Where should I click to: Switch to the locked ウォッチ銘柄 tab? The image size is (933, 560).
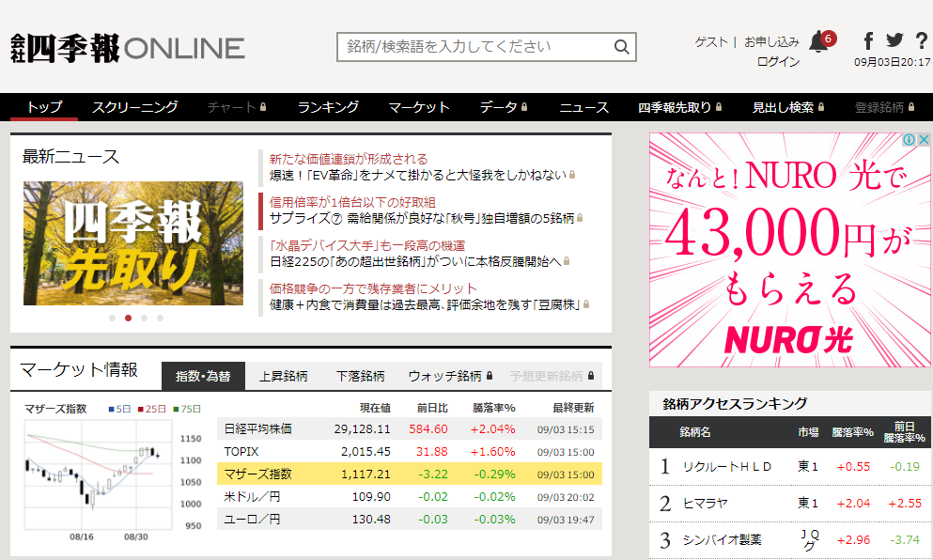[450, 376]
